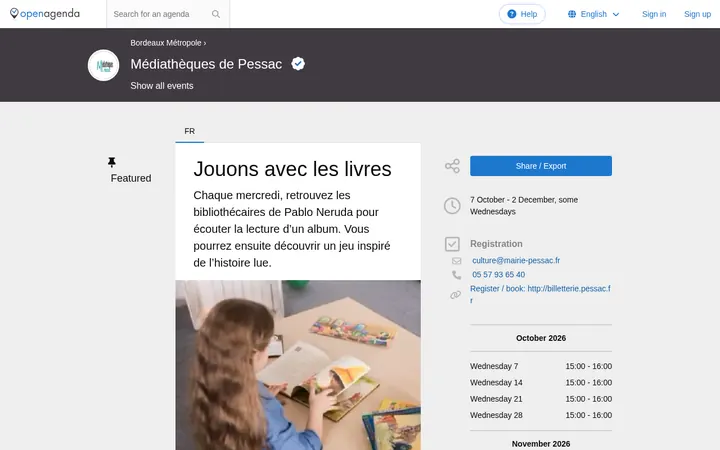Screen dimensions: 720x450
Task: Open the Help button
Action: [522, 14]
